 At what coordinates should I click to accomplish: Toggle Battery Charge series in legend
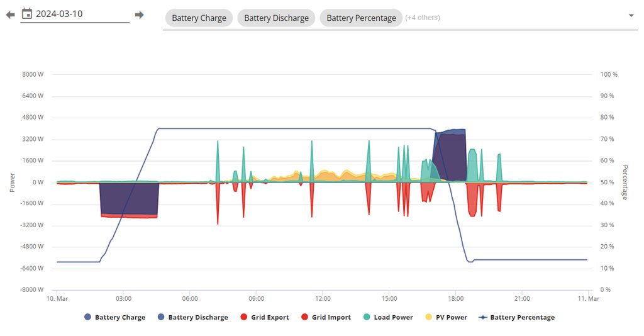coord(119,318)
